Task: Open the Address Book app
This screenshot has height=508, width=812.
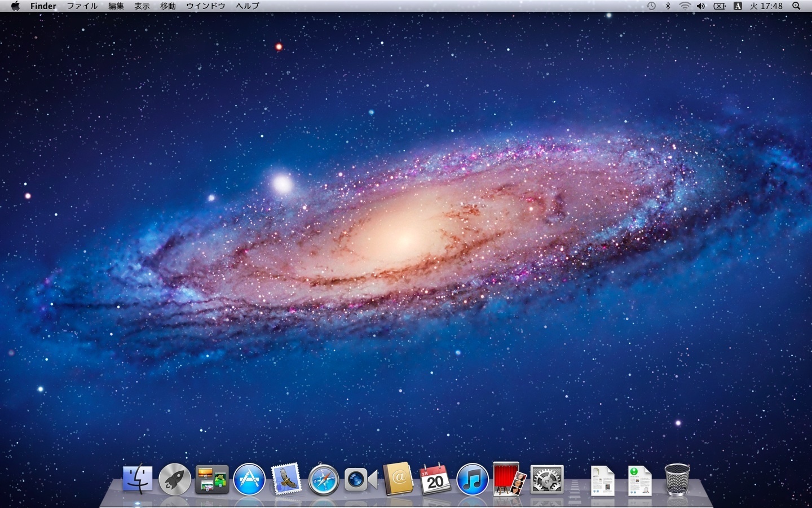Action: pyautogui.click(x=398, y=480)
